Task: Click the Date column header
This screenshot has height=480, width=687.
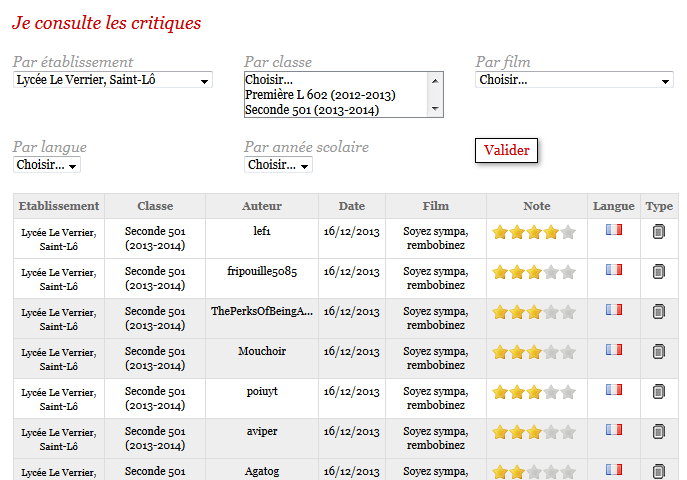Action: pyautogui.click(x=352, y=206)
